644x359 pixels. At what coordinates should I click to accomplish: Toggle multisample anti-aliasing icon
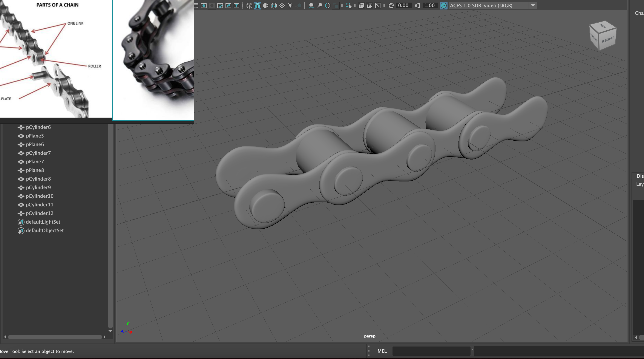(x=328, y=6)
